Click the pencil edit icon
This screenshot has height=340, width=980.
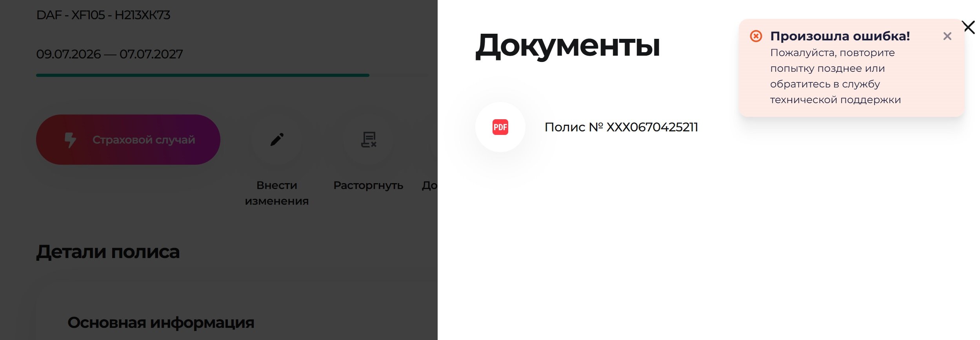277,140
